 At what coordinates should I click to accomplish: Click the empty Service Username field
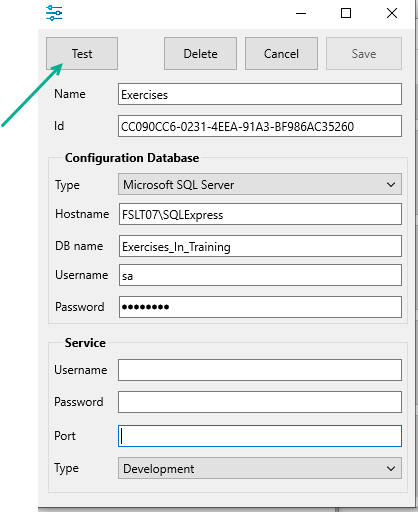[x=260, y=370]
